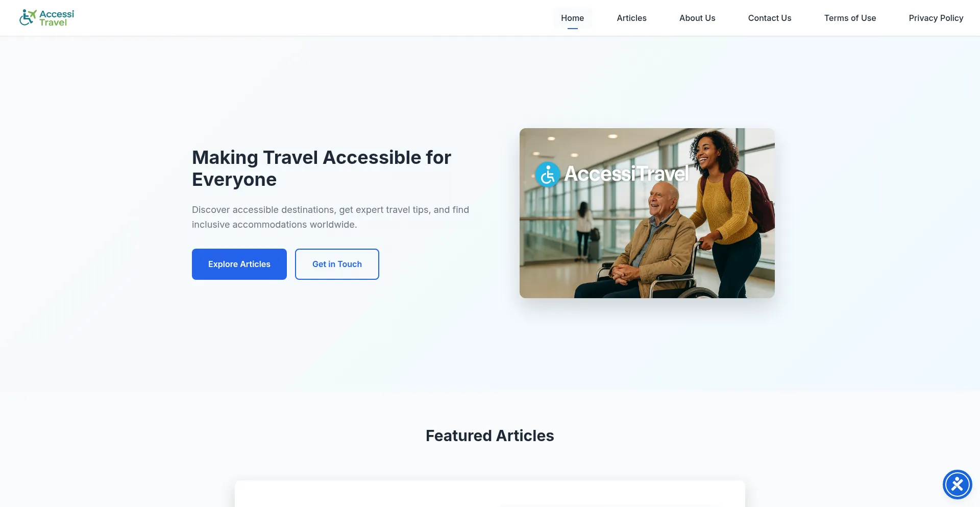Click the Featured Articles heading

coord(490,436)
